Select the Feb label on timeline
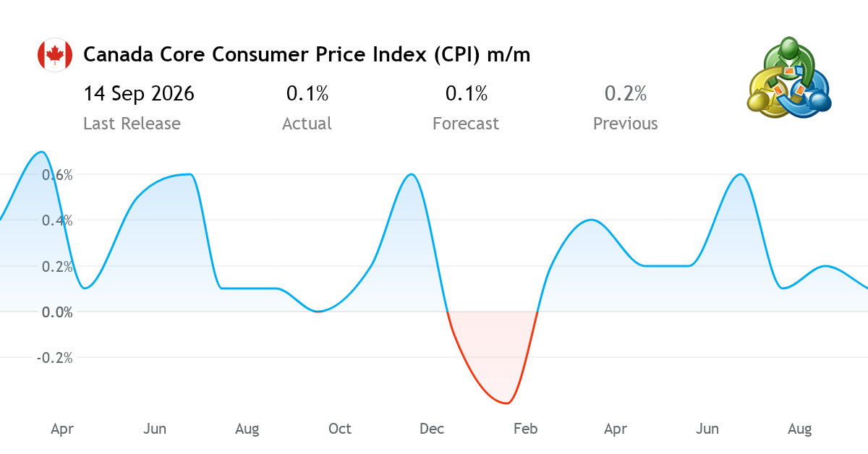 [x=526, y=429]
